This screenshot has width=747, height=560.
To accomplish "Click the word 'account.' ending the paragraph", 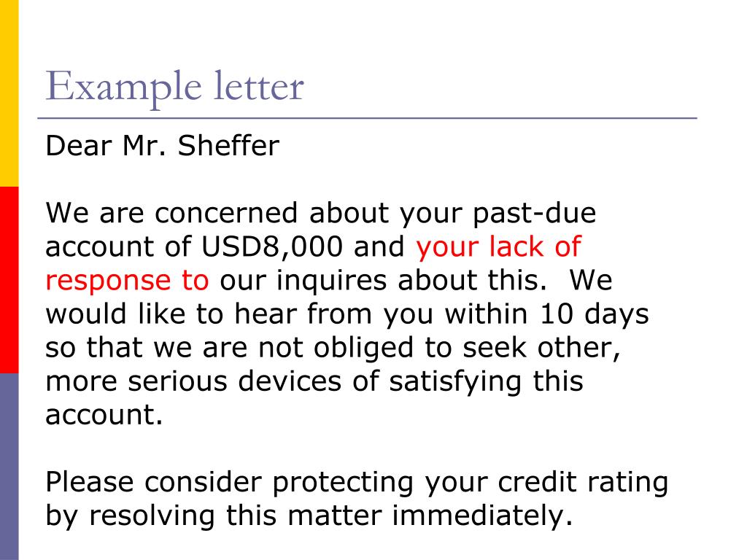I will tap(104, 415).
